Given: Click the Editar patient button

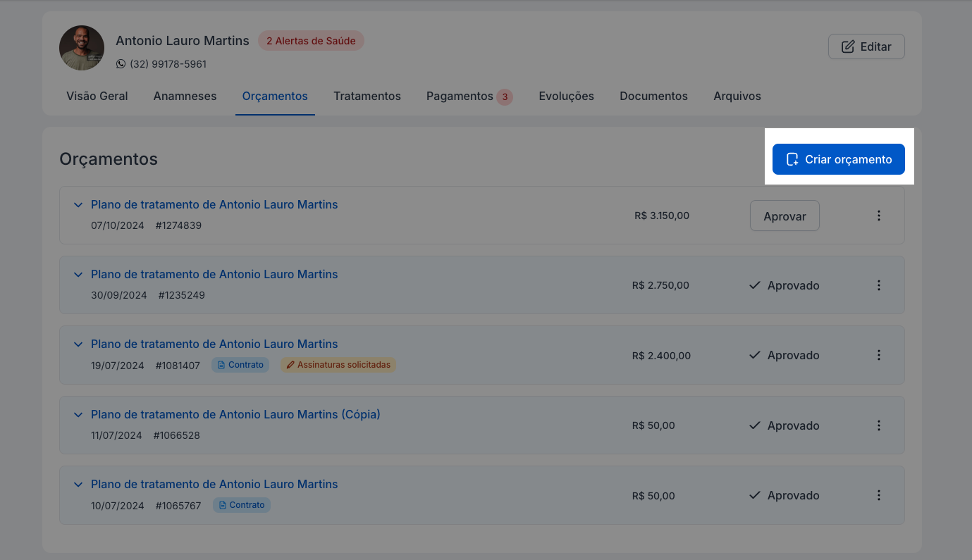Looking at the screenshot, I should coord(866,46).
